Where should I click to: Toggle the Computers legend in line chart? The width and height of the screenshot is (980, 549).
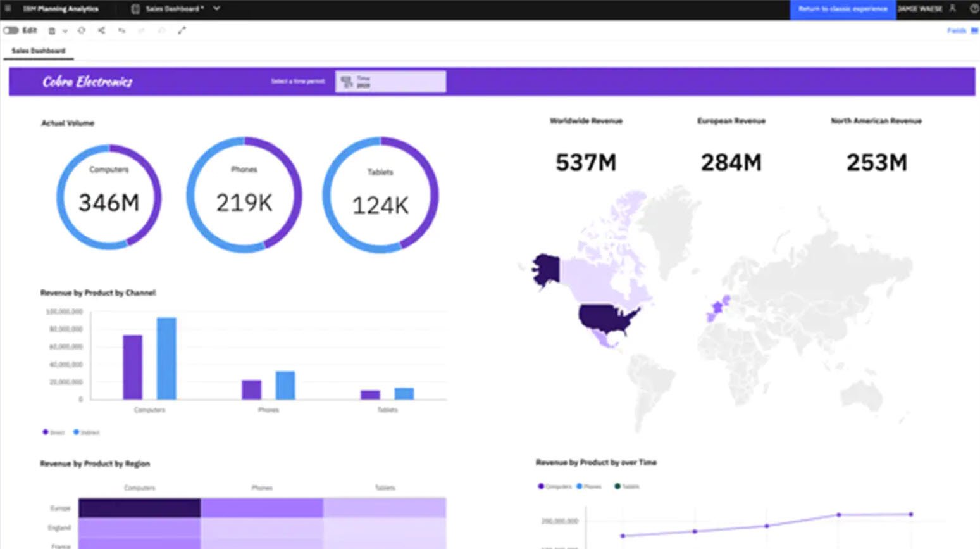pyautogui.click(x=554, y=486)
